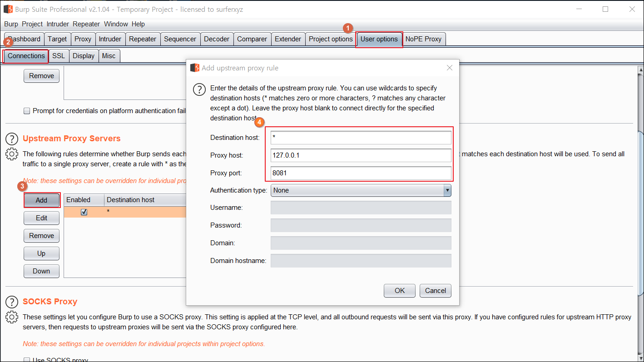
Task: Click the Burp Suite logo in the title bar
Action: [x=8, y=9]
